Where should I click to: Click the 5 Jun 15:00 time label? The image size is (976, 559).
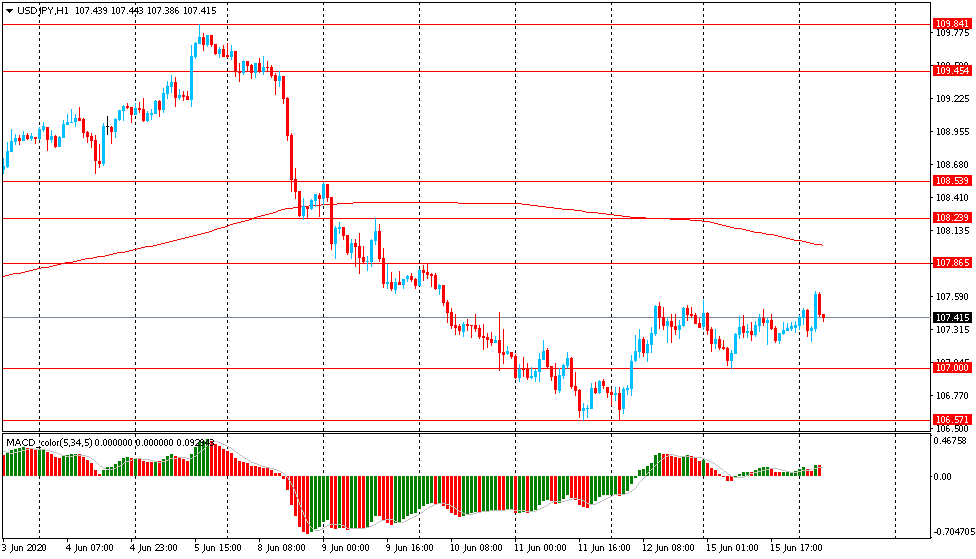[x=218, y=548]
